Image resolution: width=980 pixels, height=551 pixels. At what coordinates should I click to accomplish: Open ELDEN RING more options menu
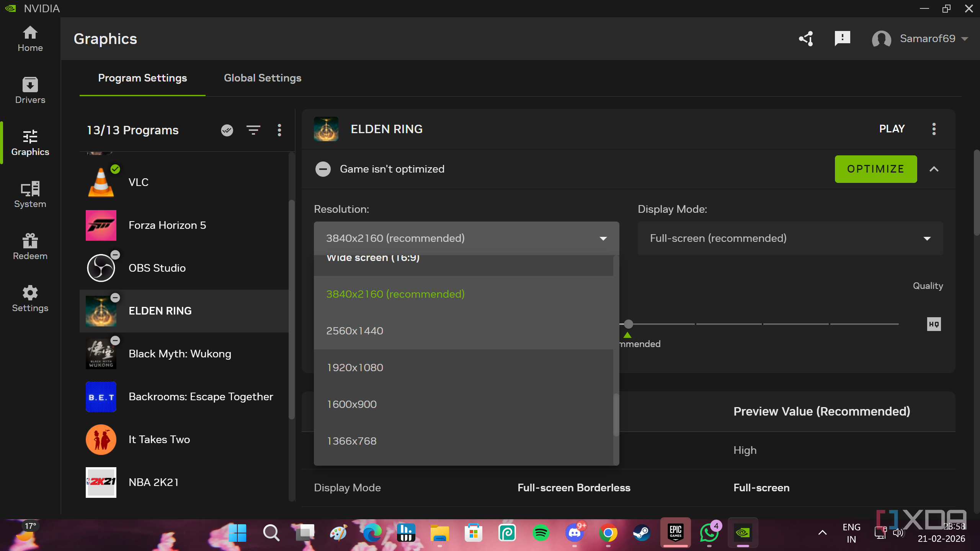point(934,129)
